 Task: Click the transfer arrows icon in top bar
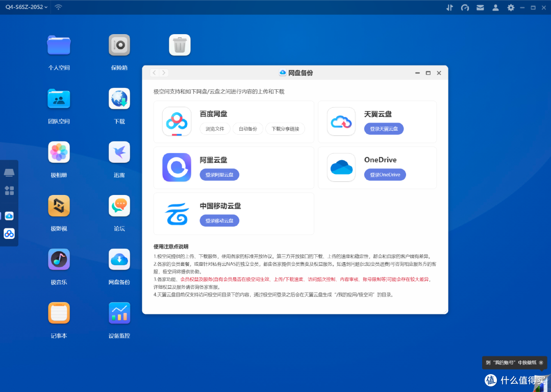449,7
